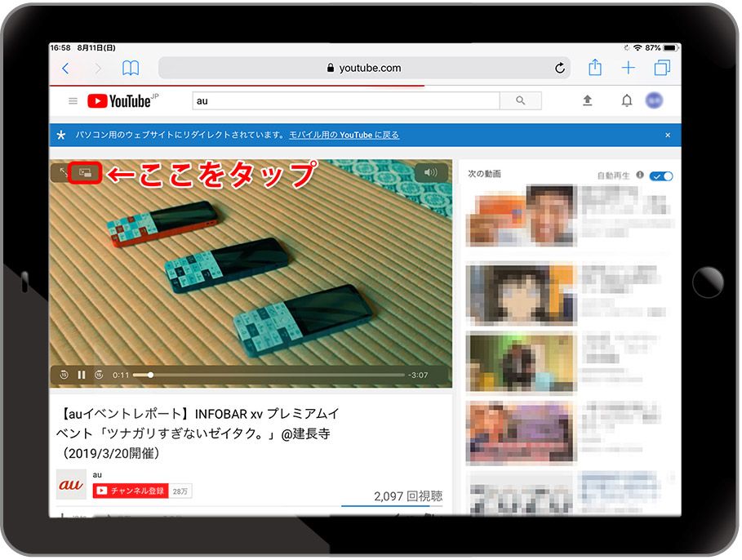Toggle the 自動再生 autoplay switch

661,176
